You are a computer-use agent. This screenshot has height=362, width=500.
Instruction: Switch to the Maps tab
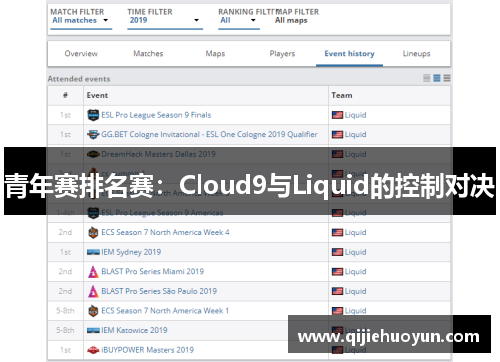215,54
